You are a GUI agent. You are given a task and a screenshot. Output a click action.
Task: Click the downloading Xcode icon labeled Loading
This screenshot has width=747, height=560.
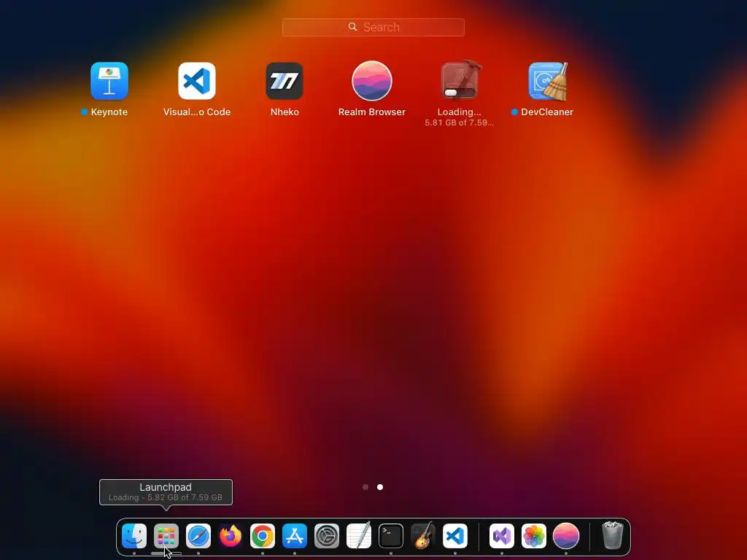460,80
